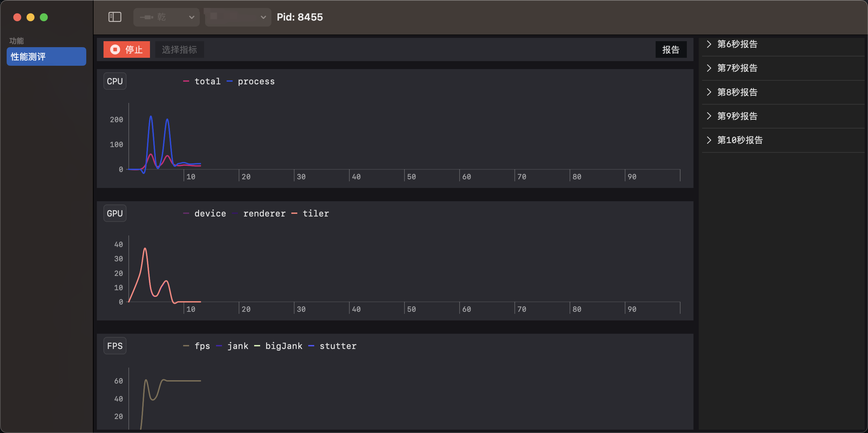Click the GPU chart badge
The width and height of the screenshot is (868, 433).
coord(114,213)
